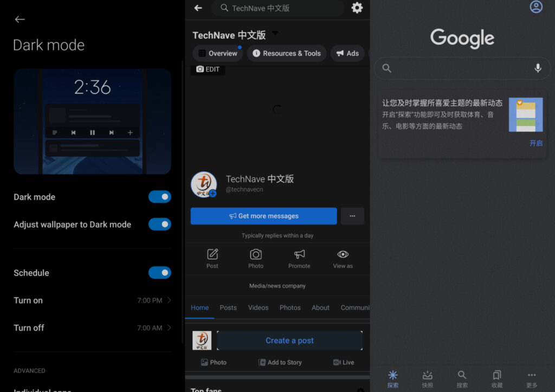Tap Photo option under Create a post
The height and width of the screenshot is (392, 555).
(x=214, y=362)
